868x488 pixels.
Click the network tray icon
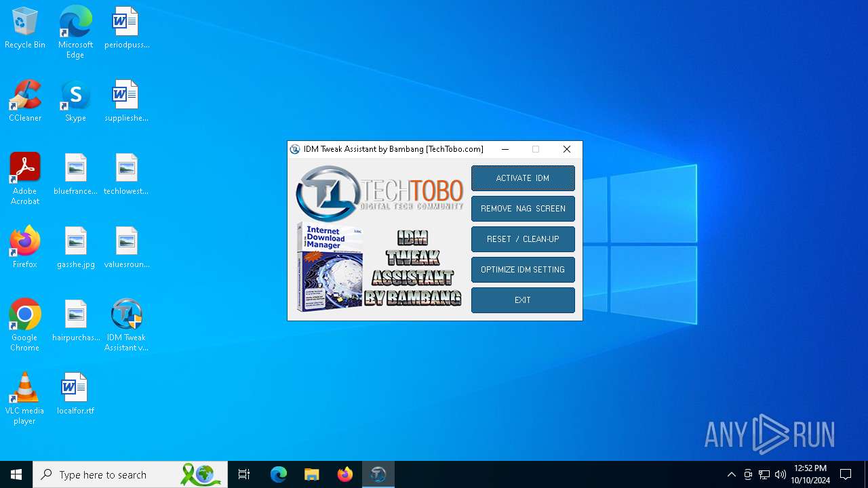click(764, 474)
